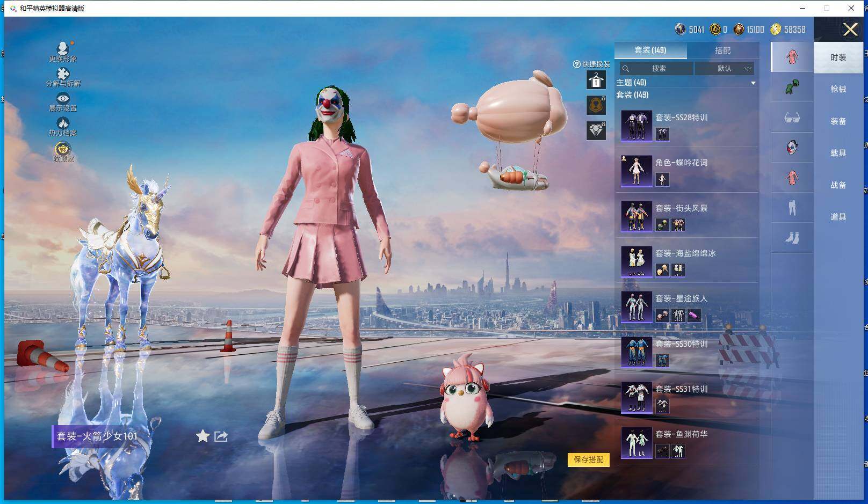Click the 保存搭配 save outfit button
This screenshot has width=868, height=504.
click(x=589, y=459)
